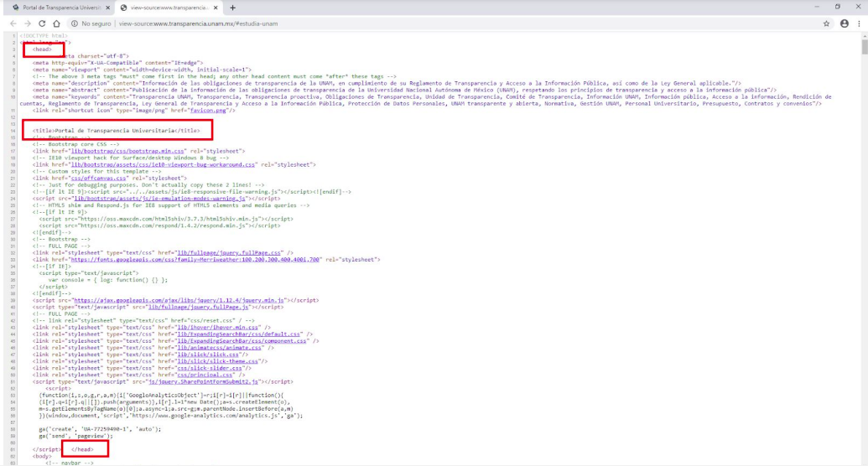
Task: Click the vertical scrollbar thumb
Action: pos(864,45)
